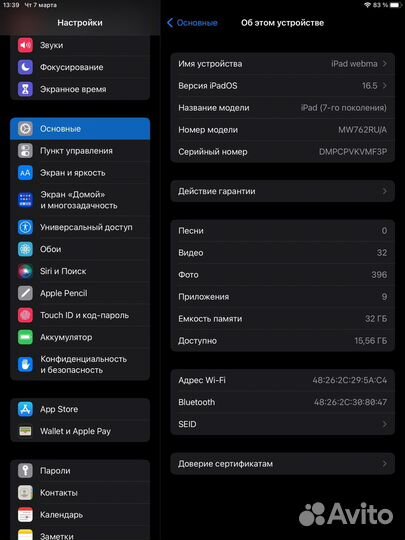405x540 pixels.
Task: Tap the model number MW762RU/A
Action: coord(362,130)
